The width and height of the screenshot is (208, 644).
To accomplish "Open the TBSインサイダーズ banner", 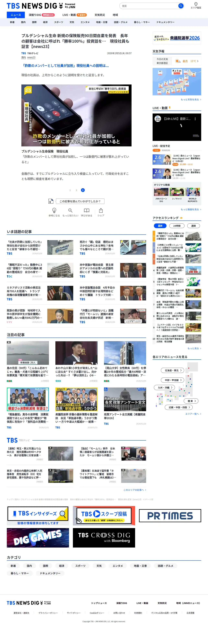I will tap(38, 516).
